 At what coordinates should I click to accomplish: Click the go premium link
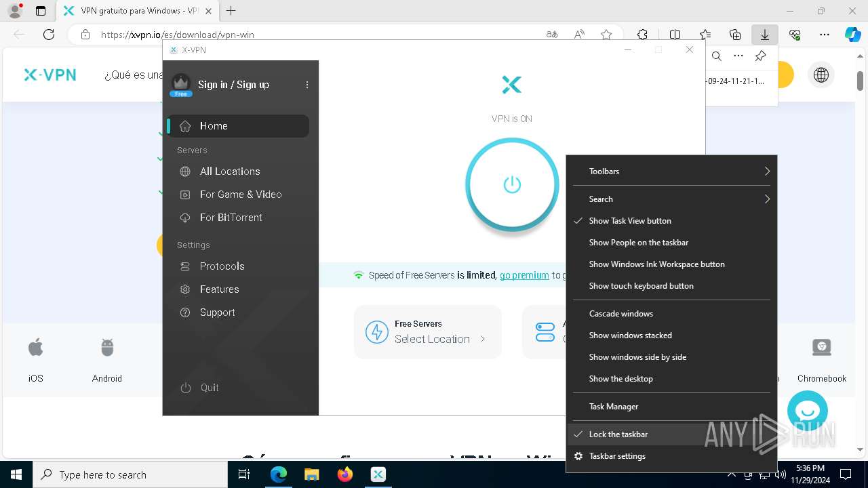[x=524, y=275]
